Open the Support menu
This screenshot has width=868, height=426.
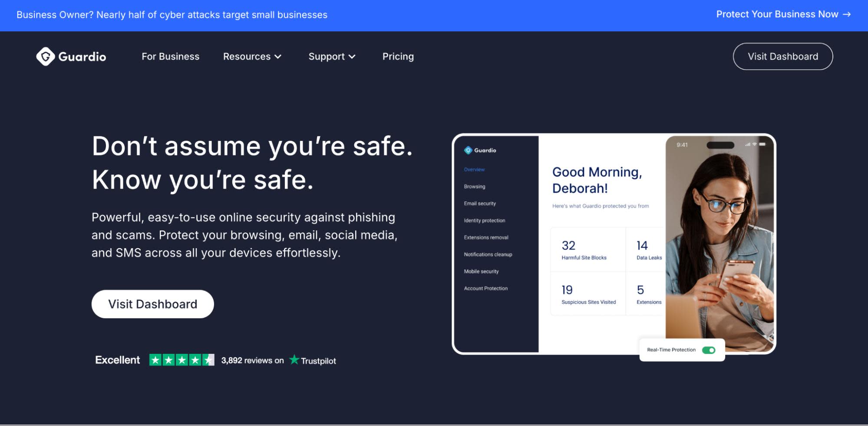tap(332, 57)
